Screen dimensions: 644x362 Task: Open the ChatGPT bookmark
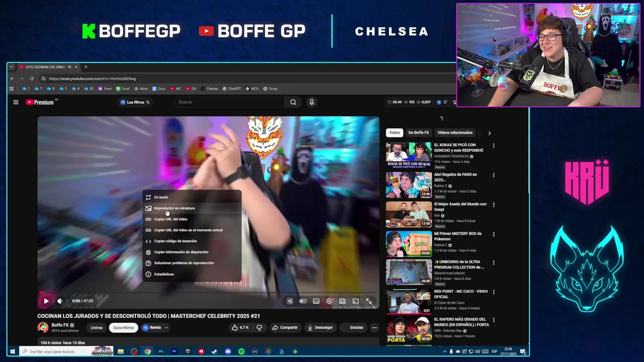click(x=232, y=88)
